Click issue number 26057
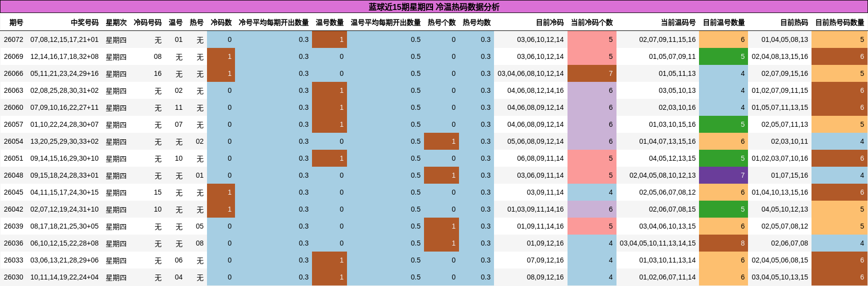The width and height of the screenshot is (868, 286). click(x=13, y=124)
